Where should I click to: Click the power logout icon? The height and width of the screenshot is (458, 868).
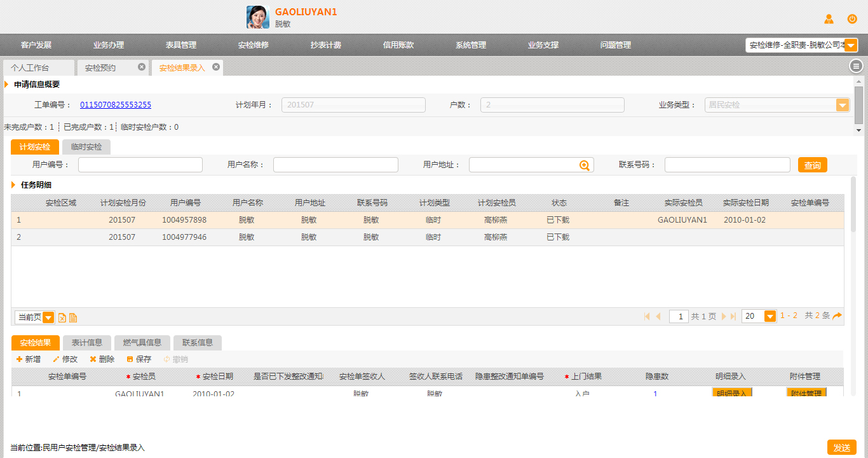point(852,19)
